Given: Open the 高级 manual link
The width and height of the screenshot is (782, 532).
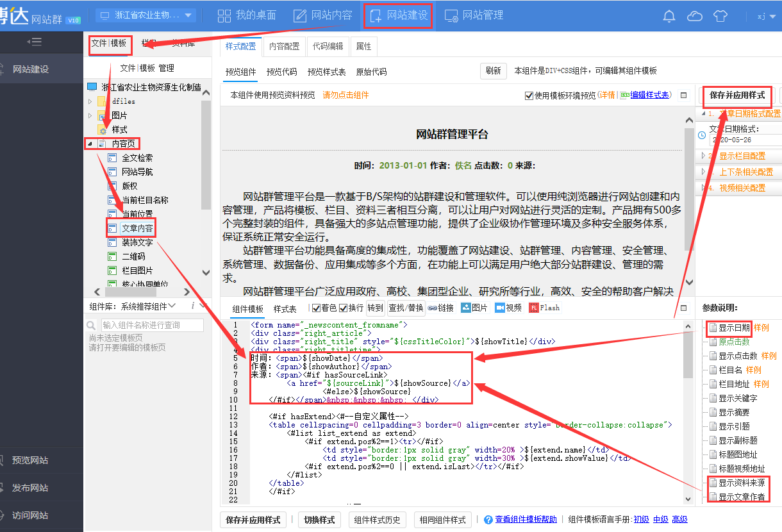Looking at the screenshot, I should pyautogui.click(x=679, y=520).
